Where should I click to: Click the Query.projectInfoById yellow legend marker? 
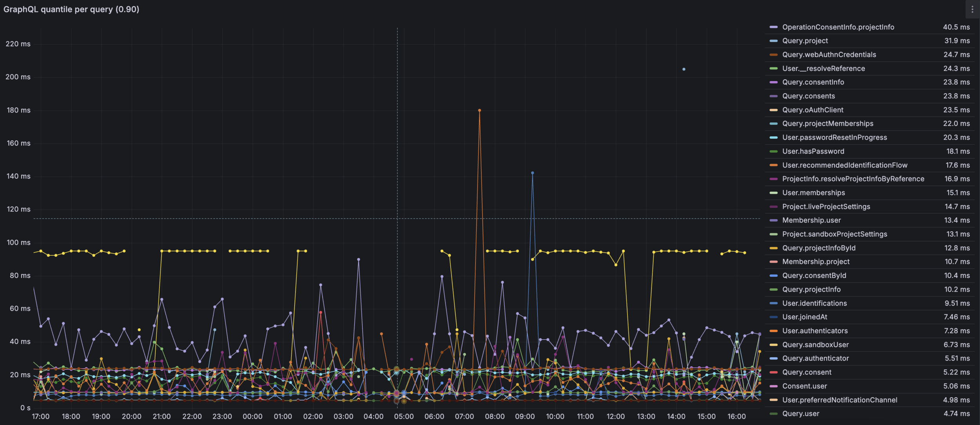click(x=773, y=248)
